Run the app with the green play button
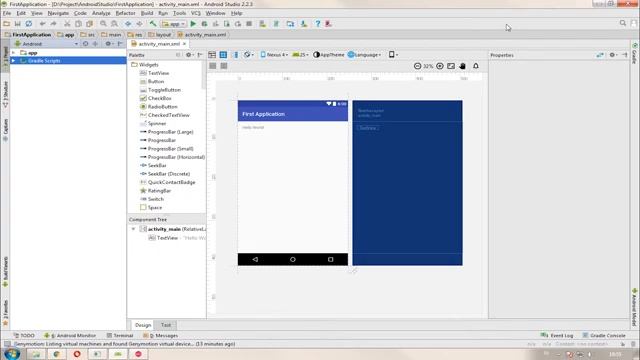The image size is (640, 360). coord(193,24)
